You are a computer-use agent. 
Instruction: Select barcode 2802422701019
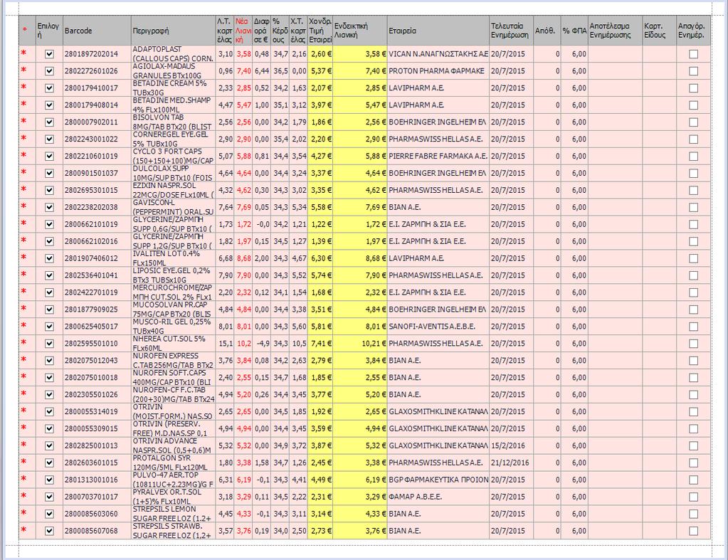click(97, 292)
